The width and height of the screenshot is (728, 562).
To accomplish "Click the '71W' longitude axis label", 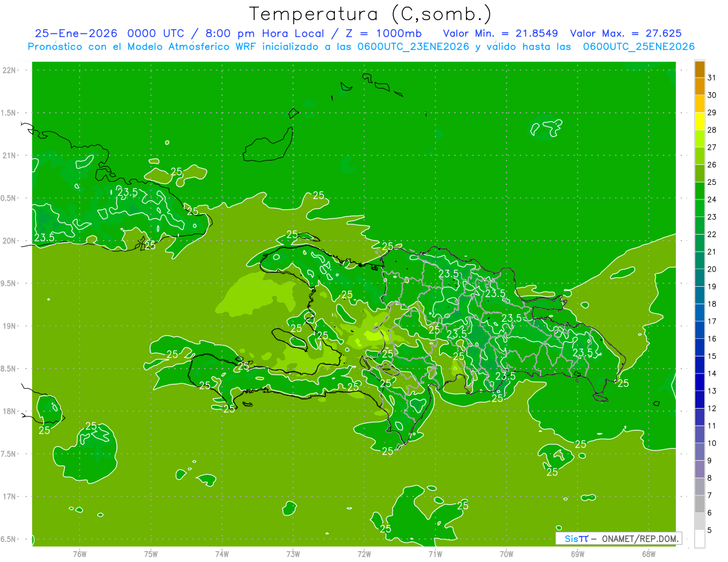I will (435, 554).
